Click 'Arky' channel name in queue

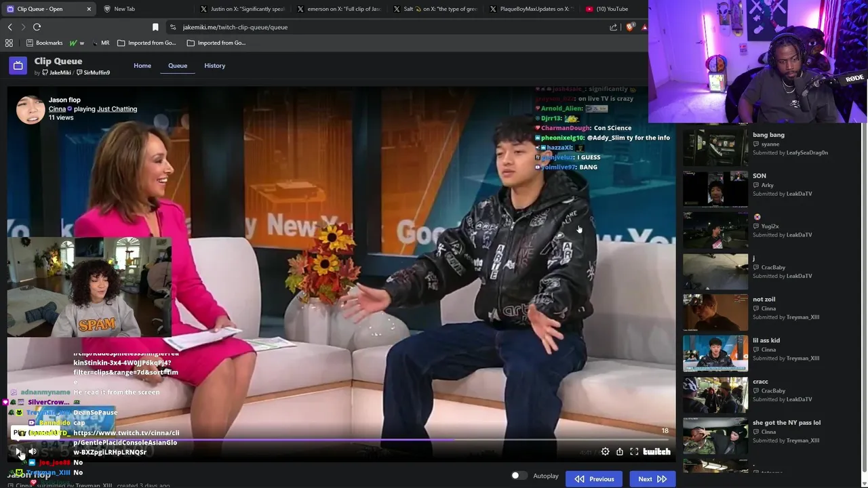(767, 185)
